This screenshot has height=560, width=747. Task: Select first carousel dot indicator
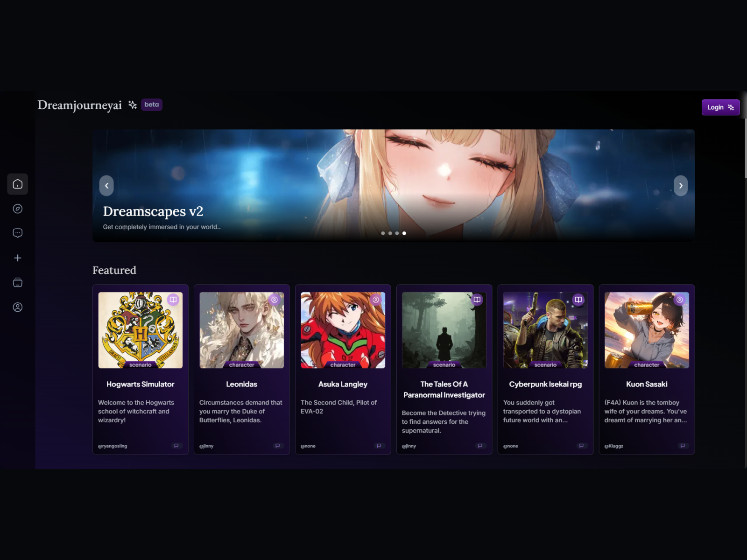pos(383,233)
